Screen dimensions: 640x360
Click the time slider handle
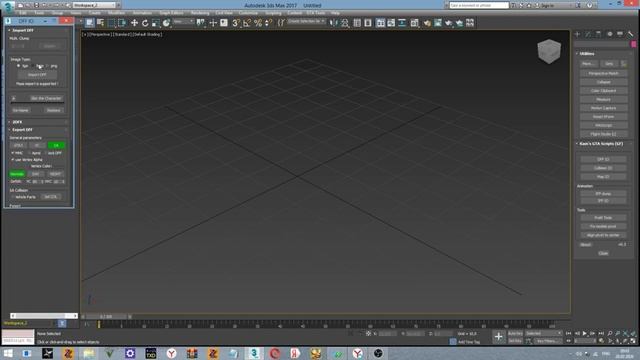coord(106,316)
